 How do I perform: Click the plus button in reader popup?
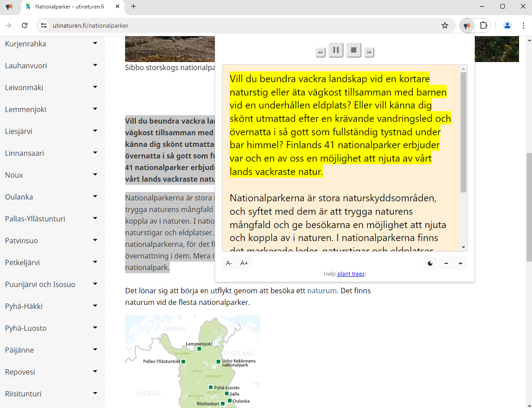click(x=461, y=263)
